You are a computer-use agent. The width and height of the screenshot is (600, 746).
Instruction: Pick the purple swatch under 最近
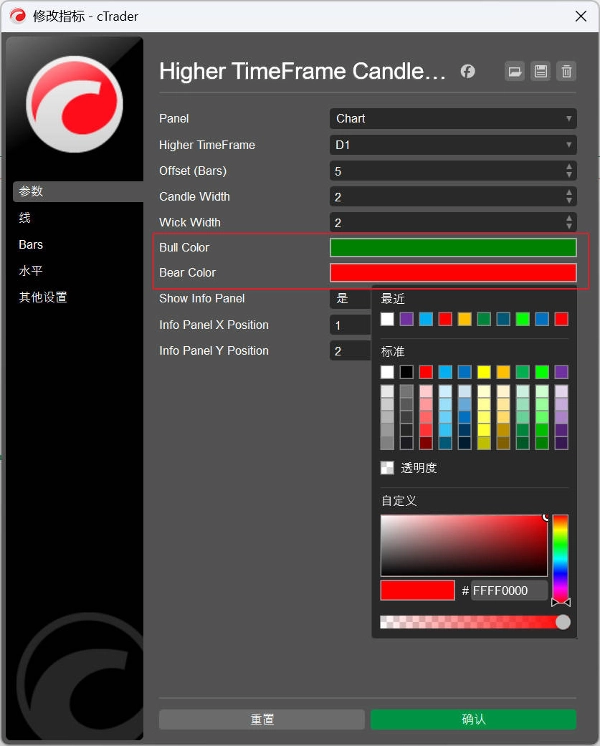[x=406, y=319]
